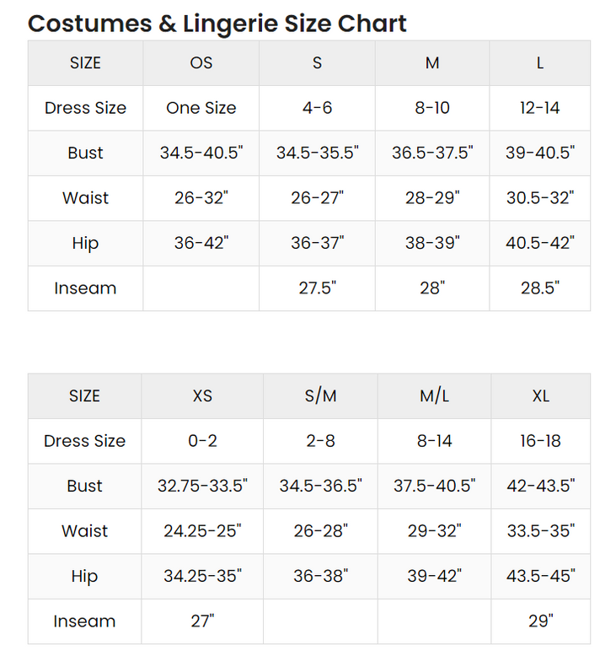Screen dimensions: 616x672
Task: Select the 24.25-25" waist cell
Action: pos(202,531)
